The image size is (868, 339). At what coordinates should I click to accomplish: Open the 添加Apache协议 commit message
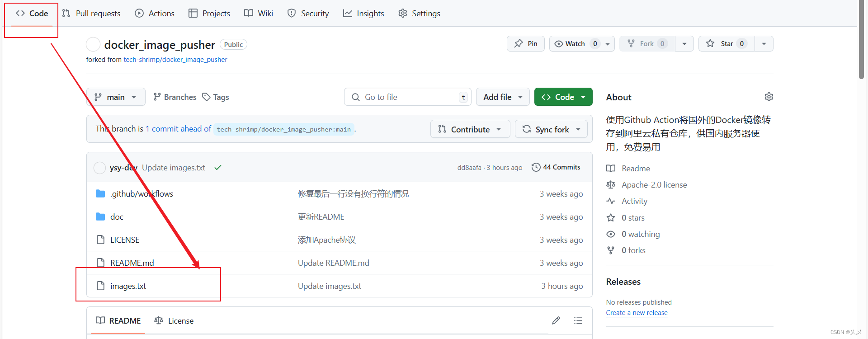[x=326, y=240]
